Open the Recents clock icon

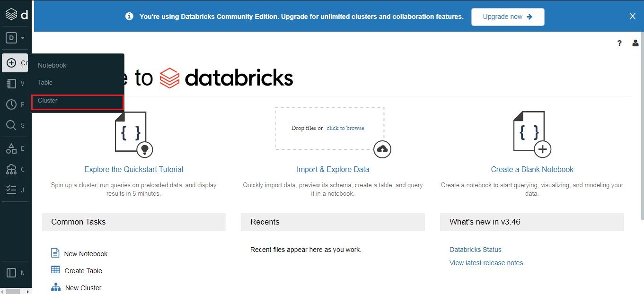[11, 104]
